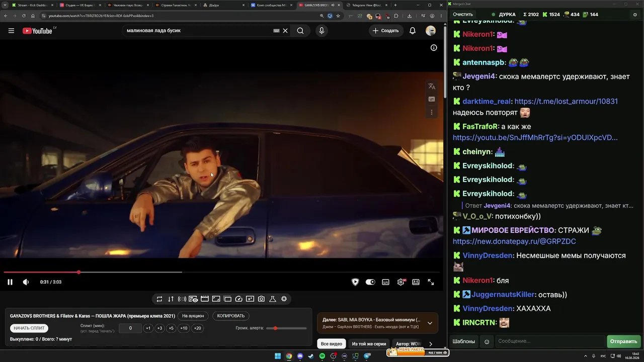Switch to the Telegram View browser tab
Viewport: 644px width, 362px height.
[366, 5]
